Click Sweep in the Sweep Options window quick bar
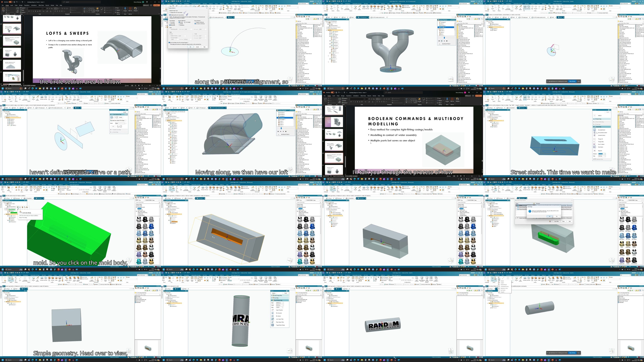This screenshot has height=362, width=644. 272,13
